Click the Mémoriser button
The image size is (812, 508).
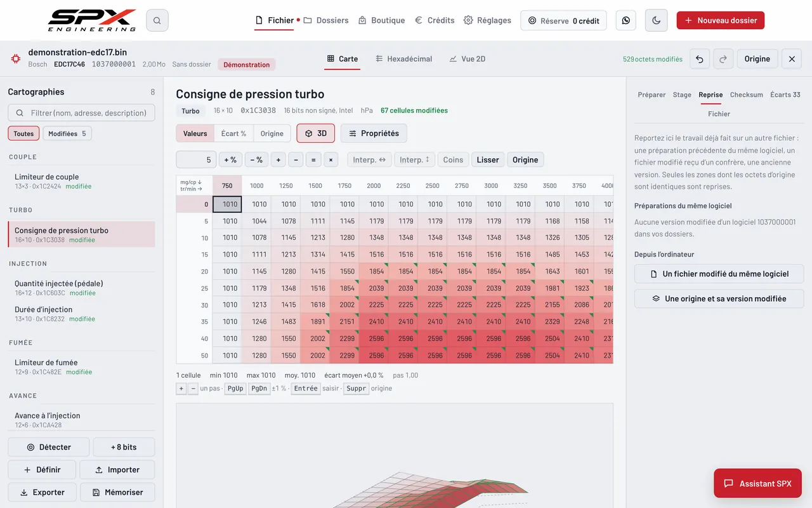pos(117,492)
